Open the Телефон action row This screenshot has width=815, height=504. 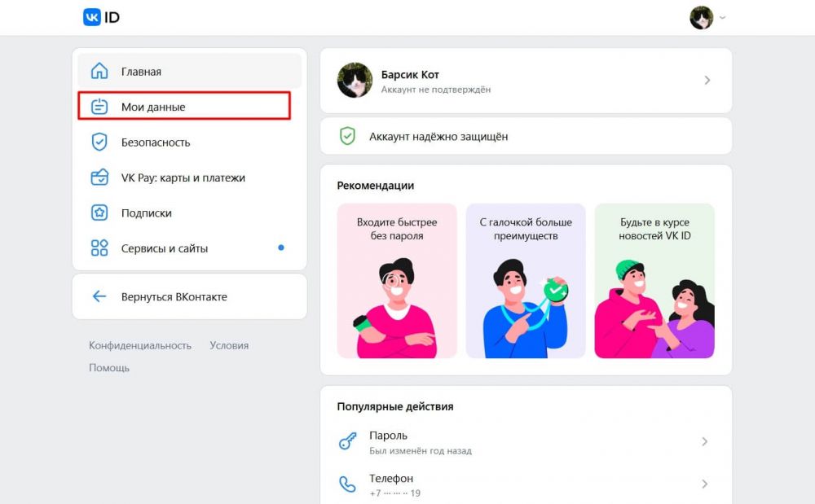[x=526, y=484]
